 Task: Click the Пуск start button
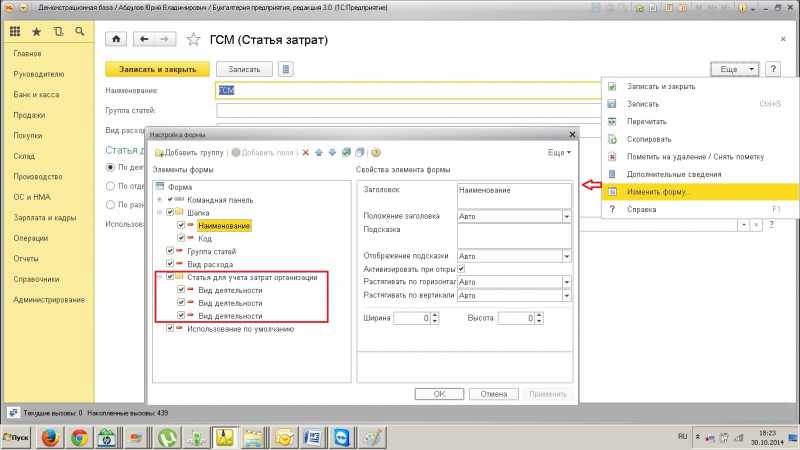pos(16,438)
